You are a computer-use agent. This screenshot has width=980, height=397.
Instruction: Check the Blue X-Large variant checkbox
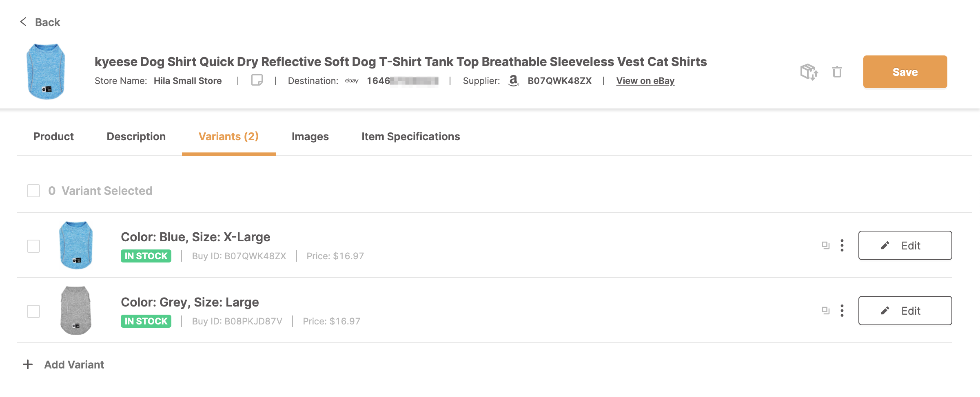click(33, 246)
